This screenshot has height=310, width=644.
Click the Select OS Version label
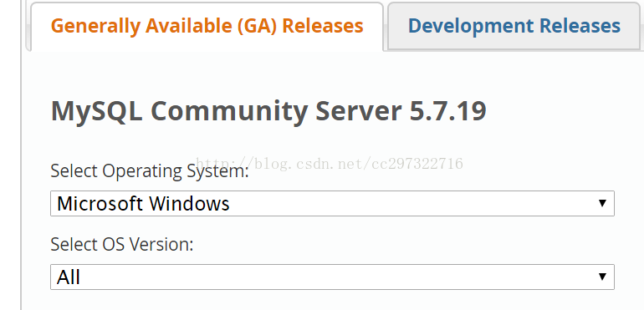[122, 245]
